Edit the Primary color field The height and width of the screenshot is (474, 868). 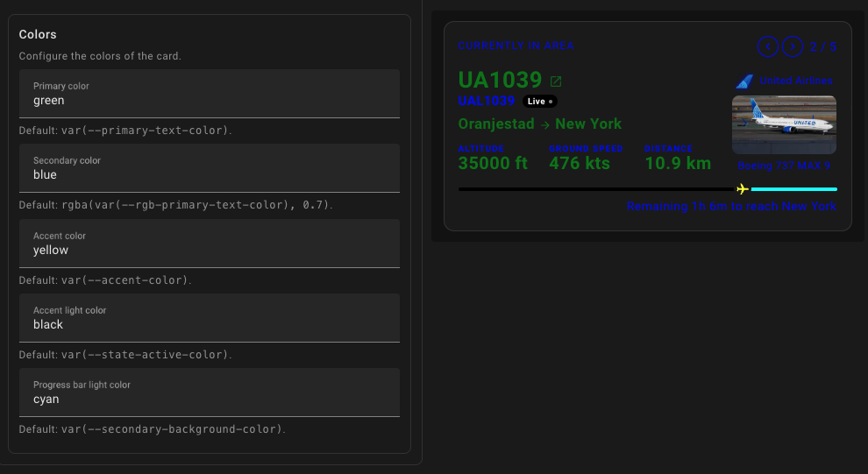pyautogui.click(x=210, y=94)
